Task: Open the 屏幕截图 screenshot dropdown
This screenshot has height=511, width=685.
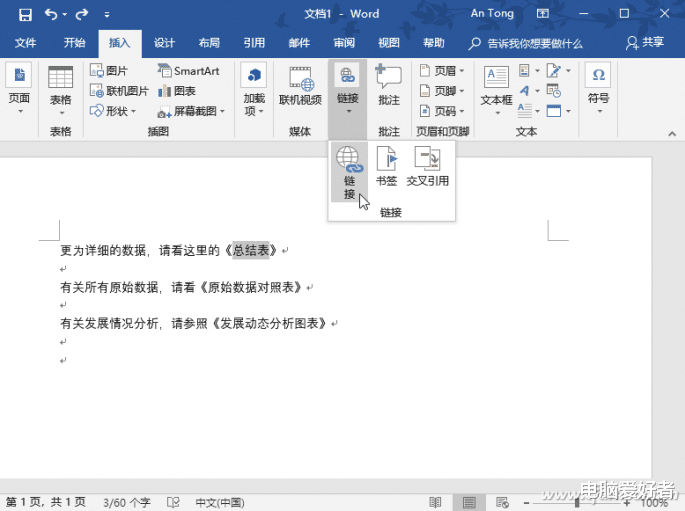Action: [191, 111]
